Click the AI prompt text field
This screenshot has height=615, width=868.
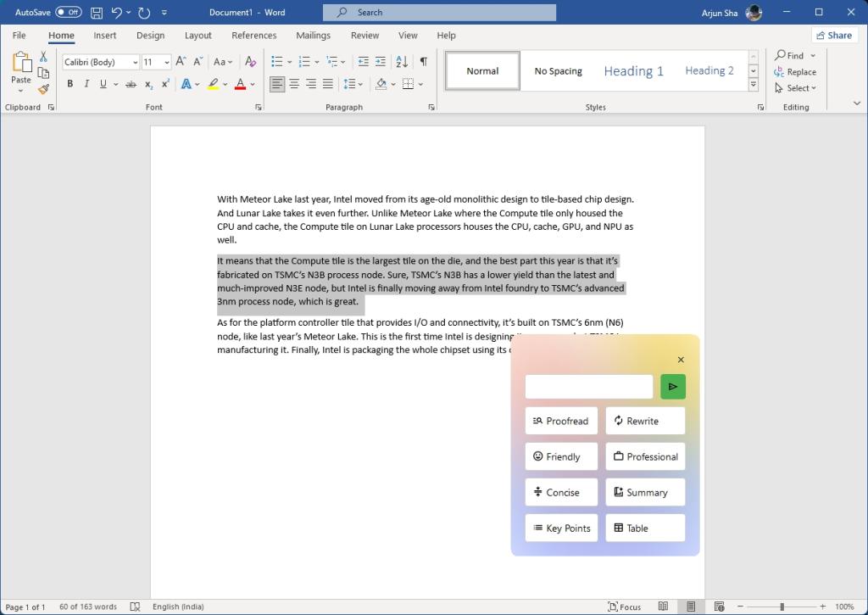point(589,387)
